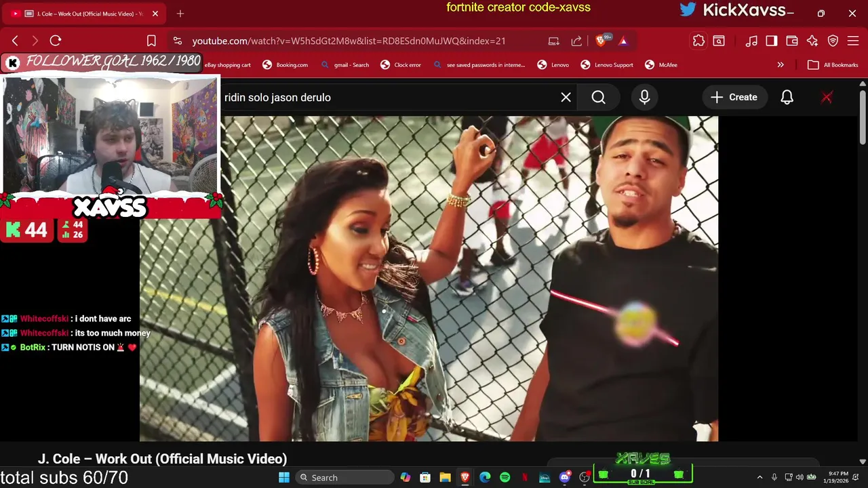Go back using the browser back arrow
Viewport: 868px width, 488px height.
tap(15, 41)
